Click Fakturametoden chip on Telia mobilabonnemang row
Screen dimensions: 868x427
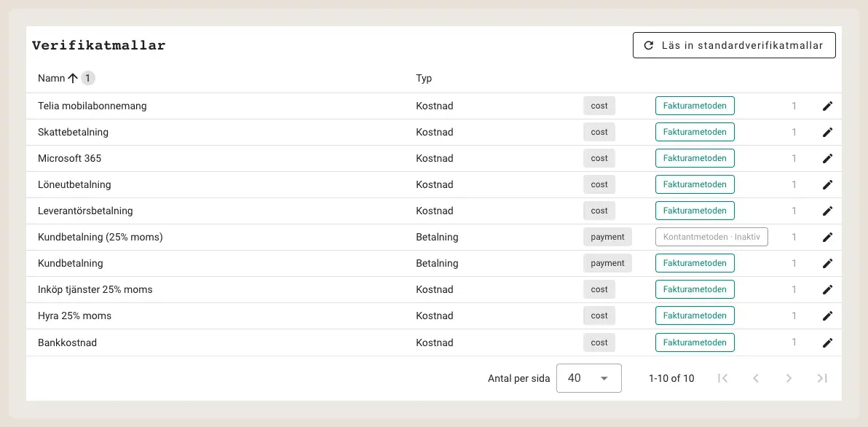click(x=695, y=106)
